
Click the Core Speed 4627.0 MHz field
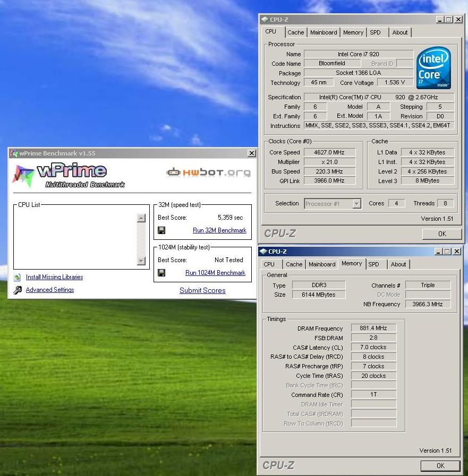pyautogui.click(x=329, y=152)
